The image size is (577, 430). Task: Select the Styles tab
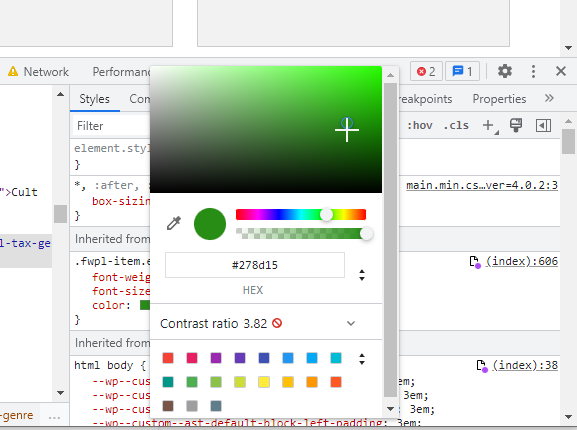click(95, 99)
